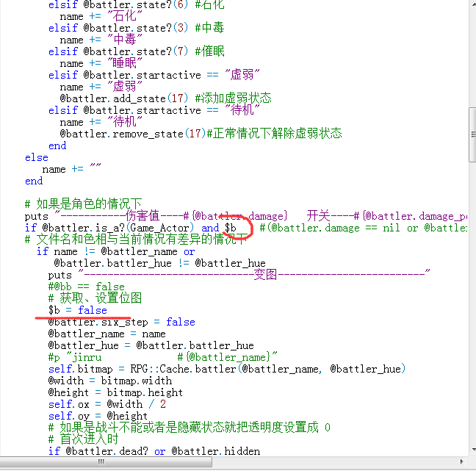Click the 'name += "睡眠"' line
Image resolution: width=476 pixels, height=471 pixels.
(101, 63)
